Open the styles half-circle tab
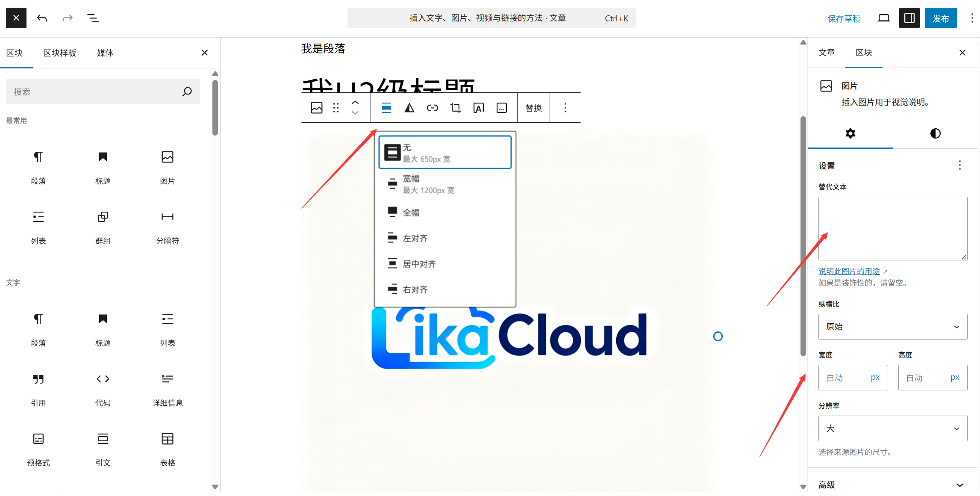 pyautogui.click(x=935, y=133)
